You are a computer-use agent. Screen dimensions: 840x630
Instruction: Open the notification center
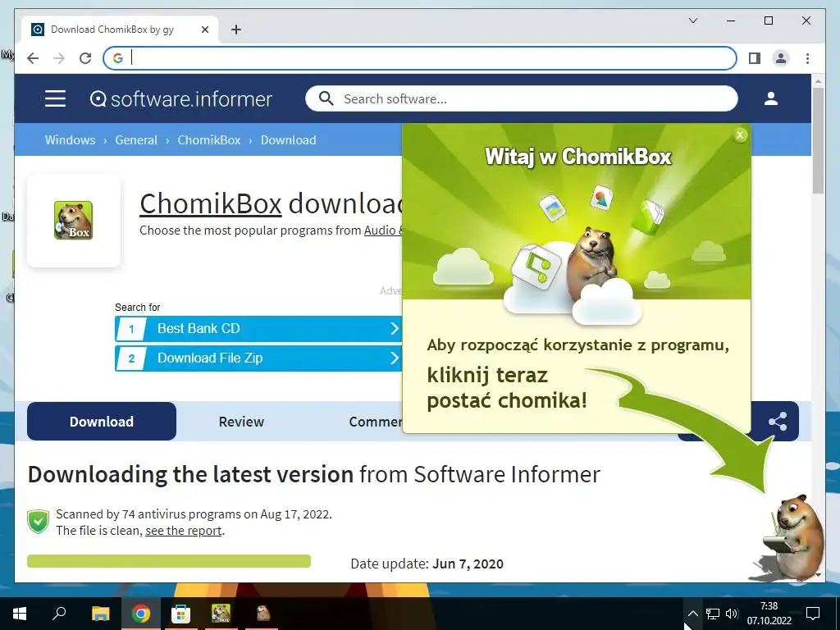[813, 614]
